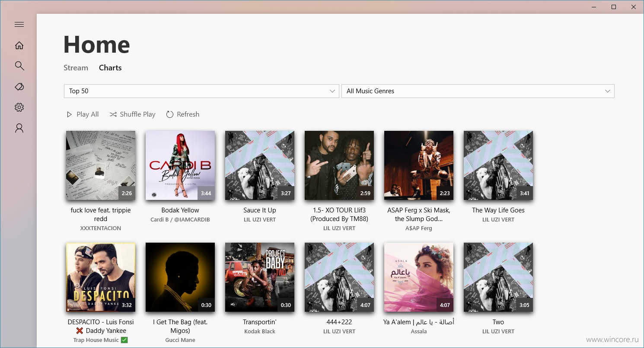The height and width of the screenshot is (348, 644).
Task: Open the ASAP Ferg x Ski Mask thumbnail
Action: [x=419, y=165]
